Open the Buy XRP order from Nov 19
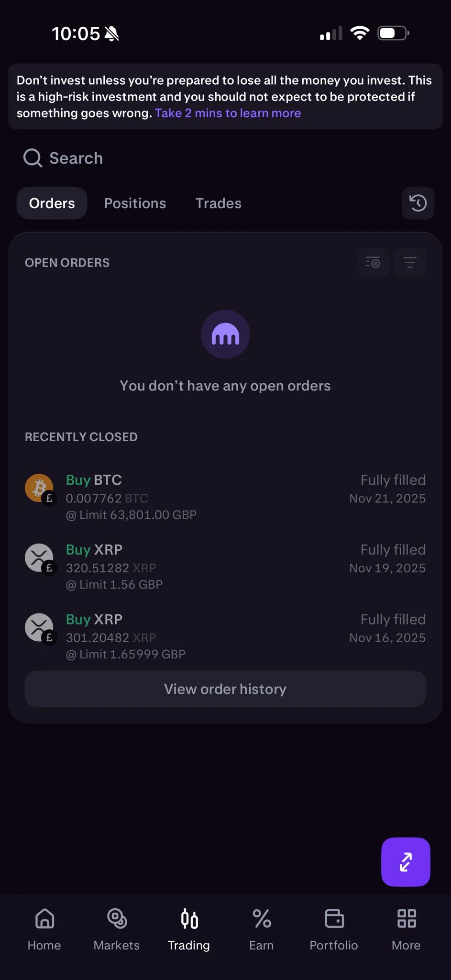Viewport: 451px width, 980px height. 225,567
